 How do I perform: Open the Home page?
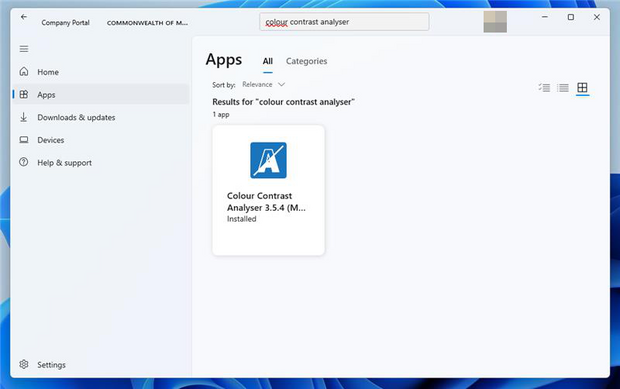(x=101, y=72)
